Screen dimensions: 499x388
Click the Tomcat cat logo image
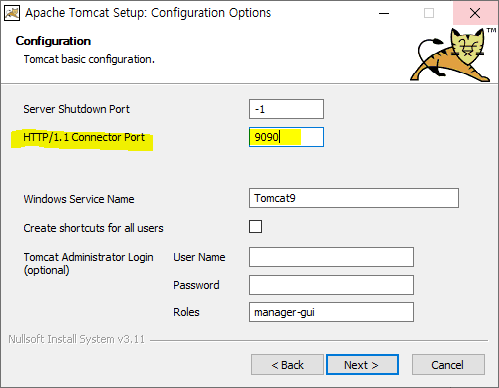click(453, 54)
